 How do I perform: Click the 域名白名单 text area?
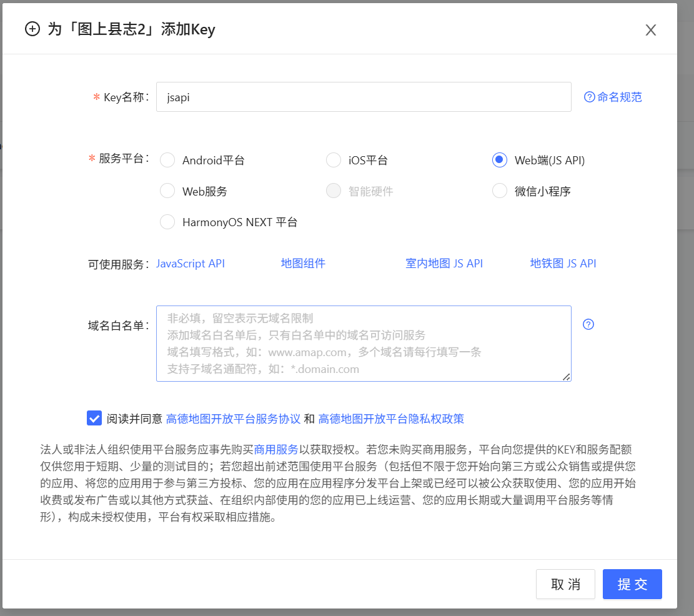[364, 344]
